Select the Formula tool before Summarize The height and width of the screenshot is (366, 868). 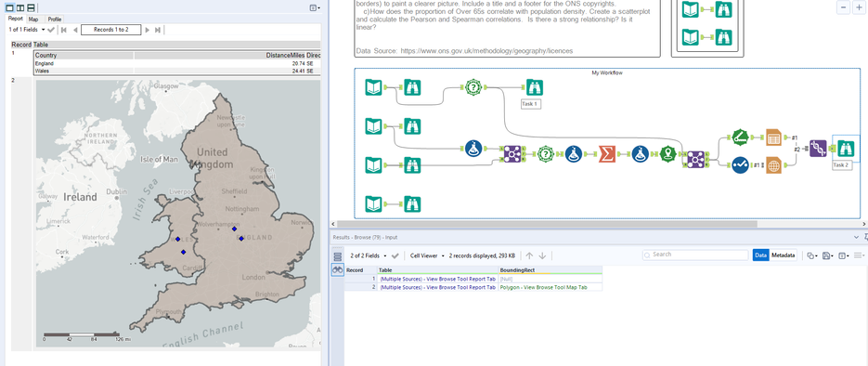click(x=574, y=154)
